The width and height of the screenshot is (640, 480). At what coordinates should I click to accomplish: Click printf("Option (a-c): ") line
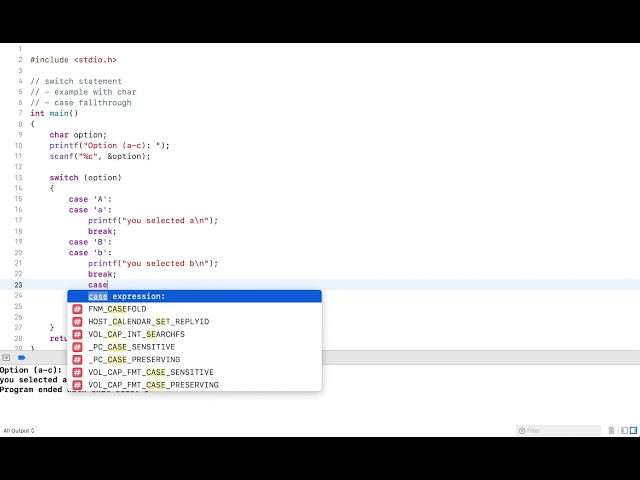click(109, 145)
